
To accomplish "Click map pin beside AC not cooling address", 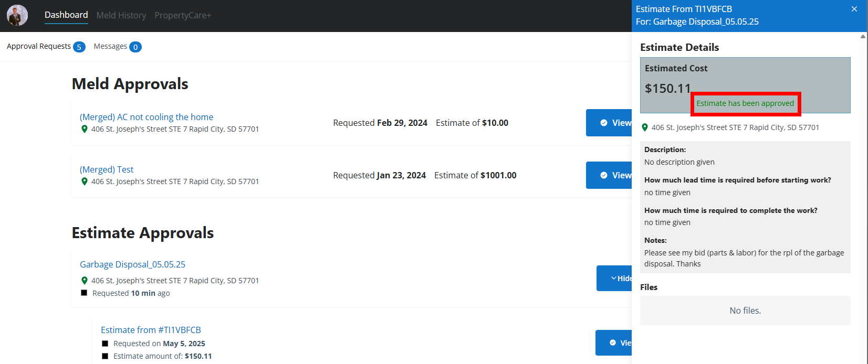I will click(x=84, y=129).
